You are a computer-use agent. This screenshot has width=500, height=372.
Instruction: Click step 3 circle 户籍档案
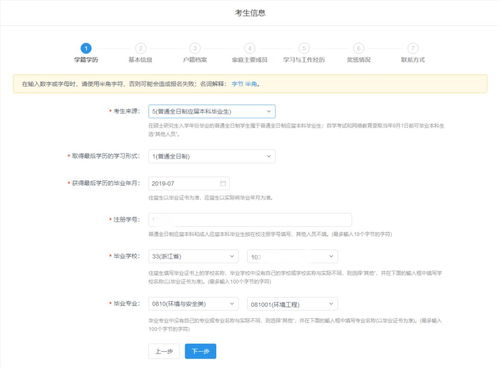coord(195,48)
